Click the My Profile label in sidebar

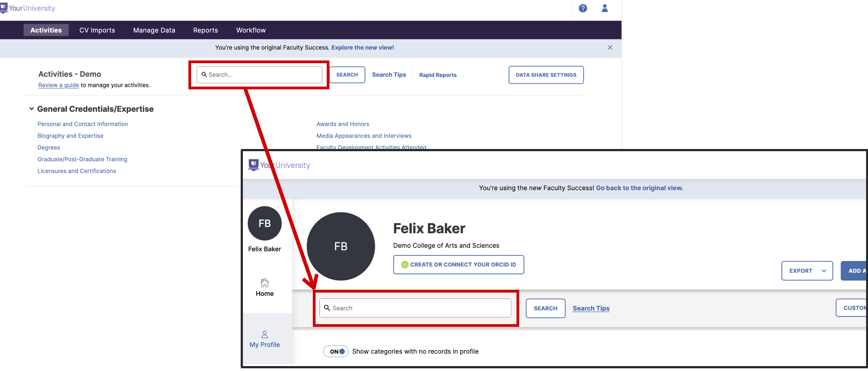click(264, 345)
